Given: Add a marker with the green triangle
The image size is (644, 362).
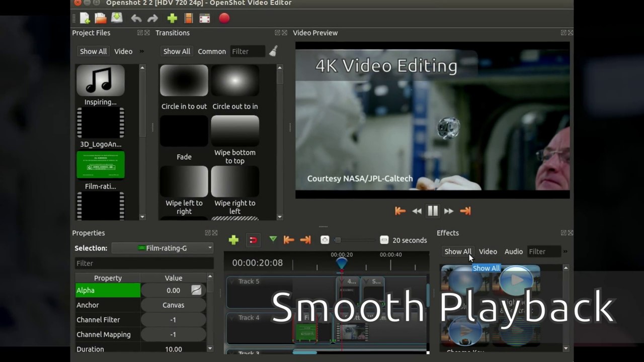Looking at the screenshot, I should [x=273, y=239].
